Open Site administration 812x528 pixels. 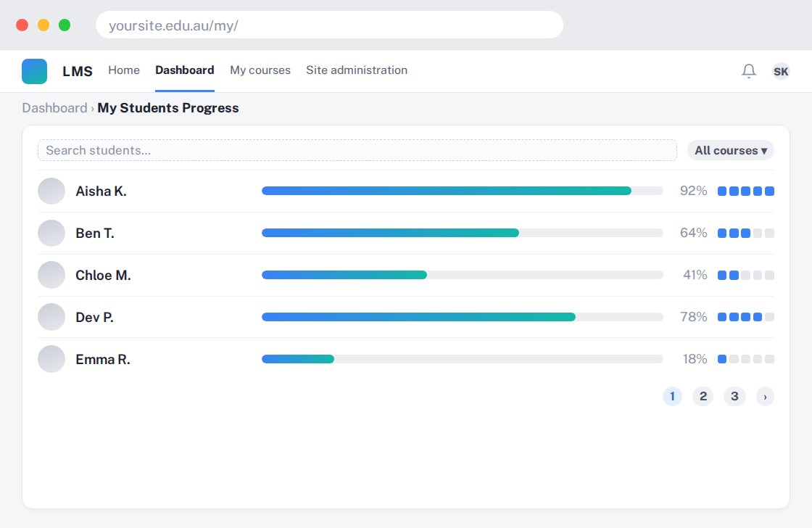[357, 70]
